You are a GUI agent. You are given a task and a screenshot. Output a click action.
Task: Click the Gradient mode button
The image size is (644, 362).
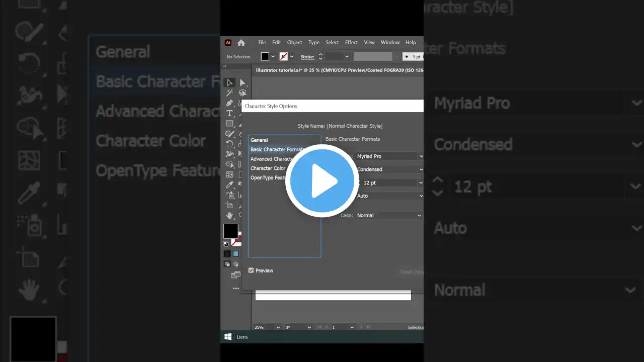(235, 254)
